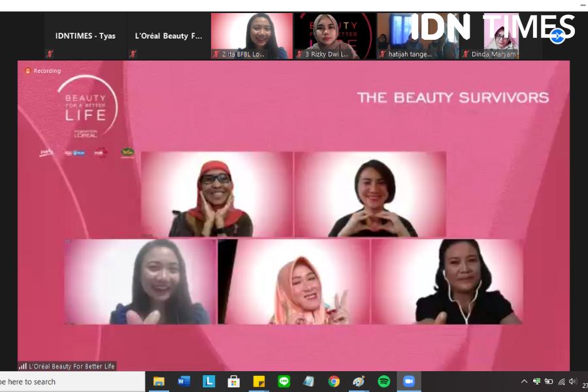Open the volume speaker tray icon
The width and height of the screenshot is (588, 392).
(572, 382)
